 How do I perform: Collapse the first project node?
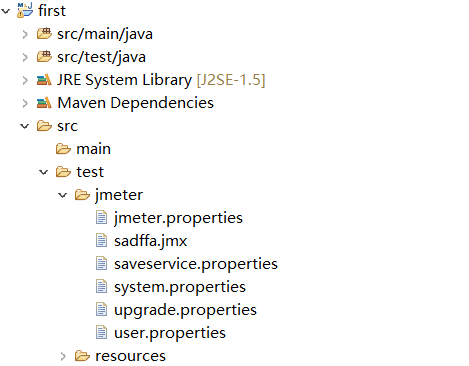click(x=6, y=11)
